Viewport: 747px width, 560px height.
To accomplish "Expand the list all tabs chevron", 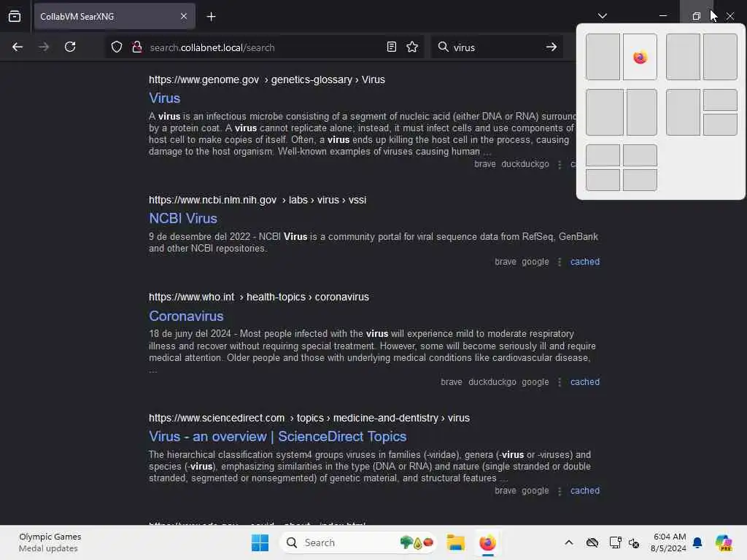I will (602, 16).
